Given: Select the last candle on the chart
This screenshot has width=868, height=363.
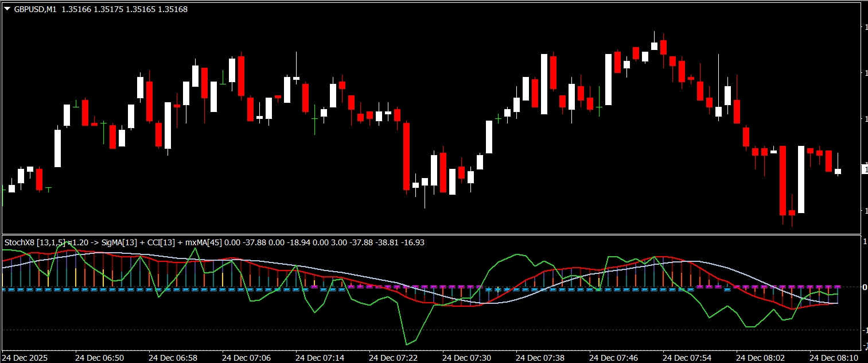Looking at the screenshot, I should tap(838, 171).
